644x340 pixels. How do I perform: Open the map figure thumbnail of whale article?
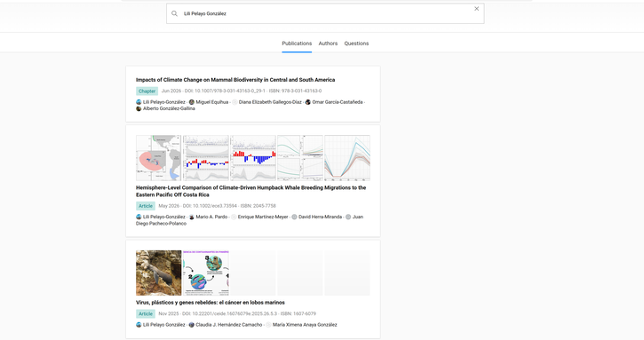pyautogui.click(x=158, y=158)
